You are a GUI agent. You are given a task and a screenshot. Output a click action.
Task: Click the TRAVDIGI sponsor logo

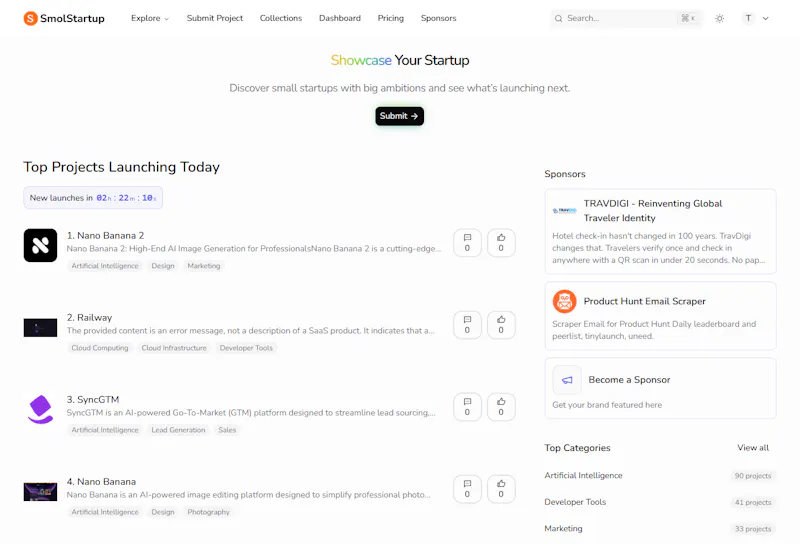tap(564, 210)
